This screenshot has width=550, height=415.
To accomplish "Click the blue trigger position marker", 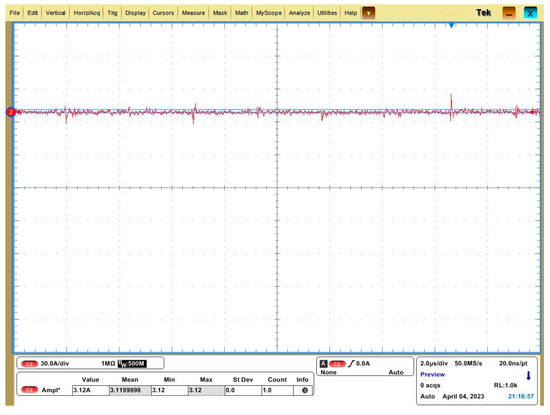I will (x=451, y=25).
